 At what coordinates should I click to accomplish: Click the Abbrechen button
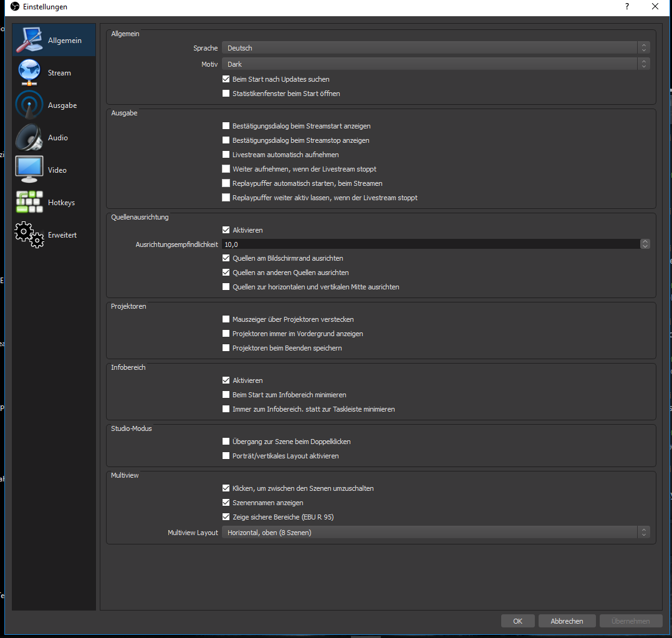[567, 621]
